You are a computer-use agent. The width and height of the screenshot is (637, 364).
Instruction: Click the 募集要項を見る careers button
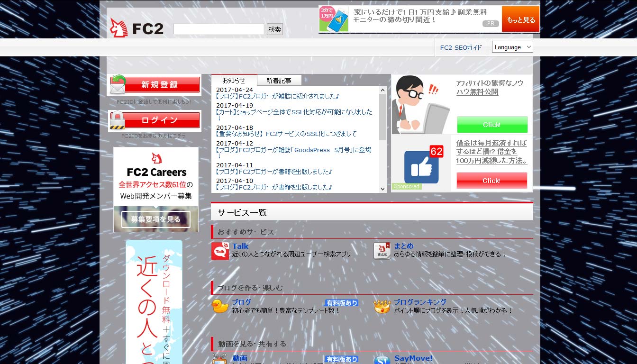point(156,219)
